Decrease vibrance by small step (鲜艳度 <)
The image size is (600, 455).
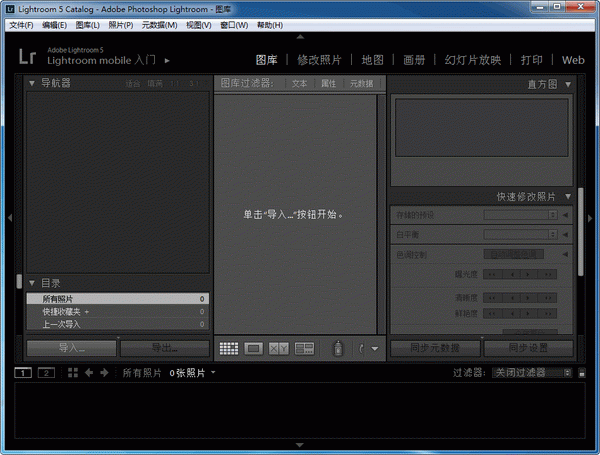click(512, 314)
